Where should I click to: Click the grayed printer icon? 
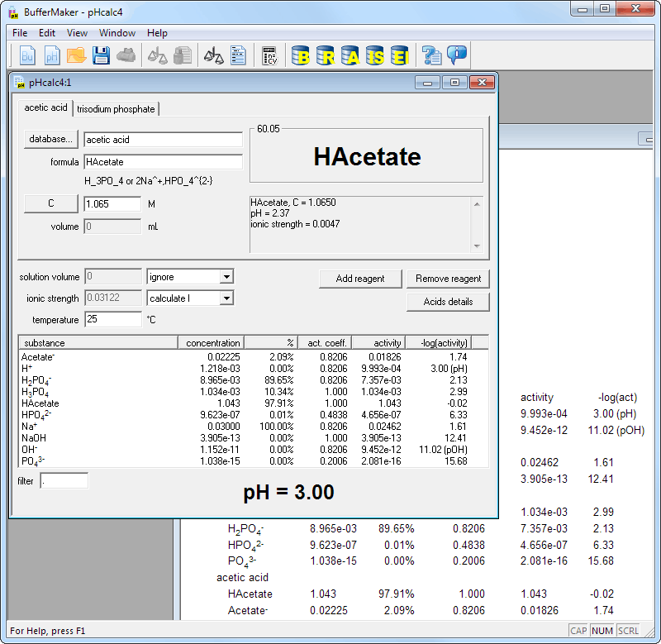[126, 55]
